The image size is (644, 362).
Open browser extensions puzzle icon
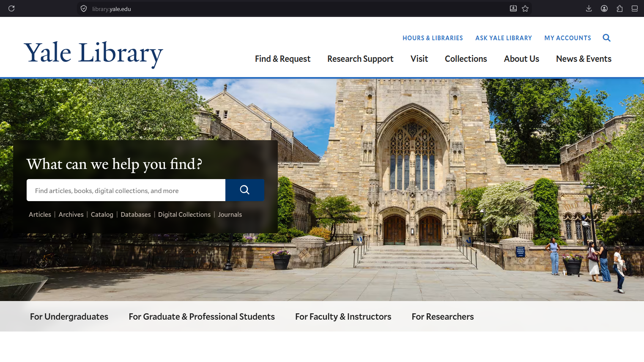click(x=619, y=8)
